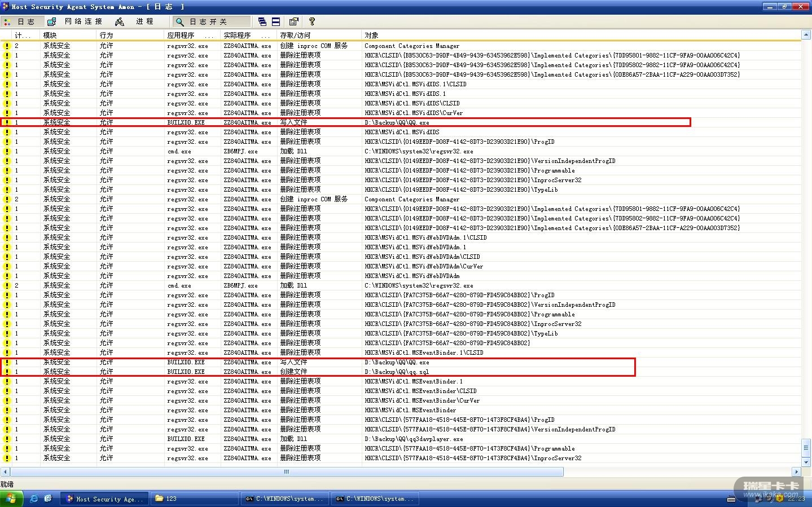Click the magnifier icon on 日志开关

pyautogui.click(x=180, y=21)
